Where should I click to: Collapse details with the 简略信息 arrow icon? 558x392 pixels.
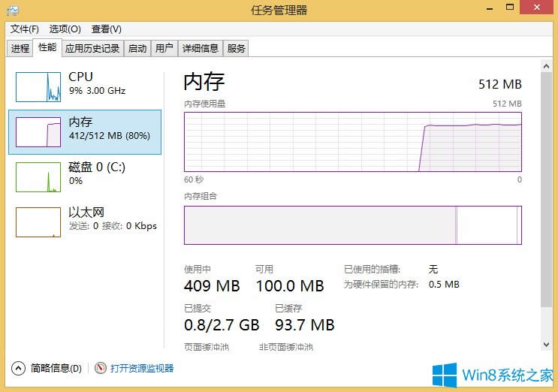18,368
